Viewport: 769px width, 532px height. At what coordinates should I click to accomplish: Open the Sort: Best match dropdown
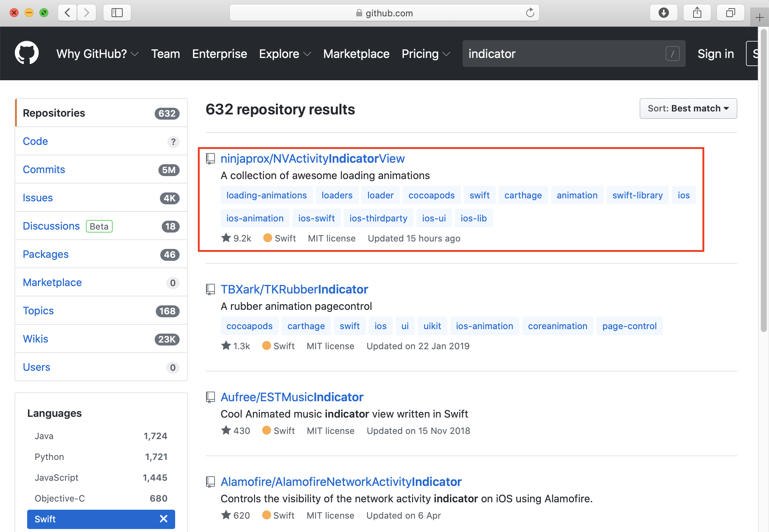coord(688,108)
